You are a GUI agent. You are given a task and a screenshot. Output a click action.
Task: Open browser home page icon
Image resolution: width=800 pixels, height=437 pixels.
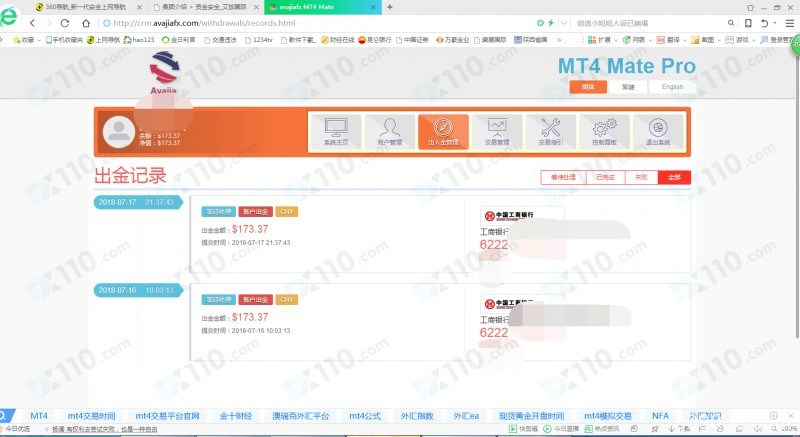tap(86, 23)
